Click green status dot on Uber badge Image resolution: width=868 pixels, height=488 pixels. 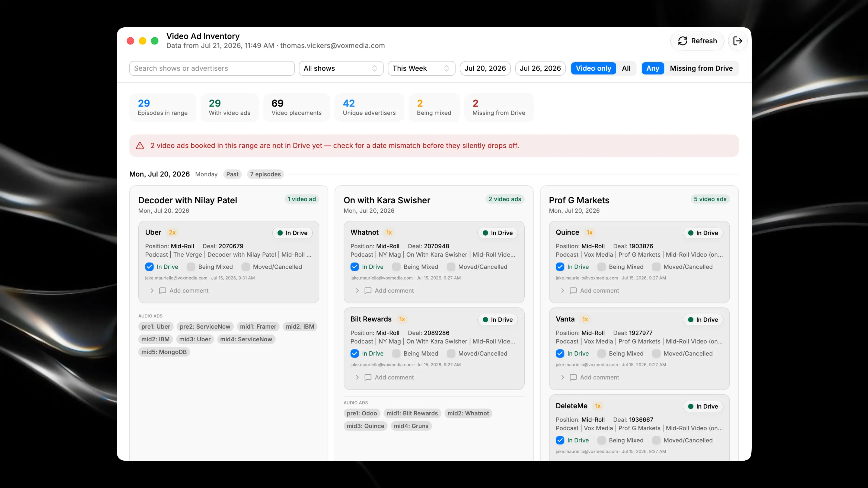(280, 233)
